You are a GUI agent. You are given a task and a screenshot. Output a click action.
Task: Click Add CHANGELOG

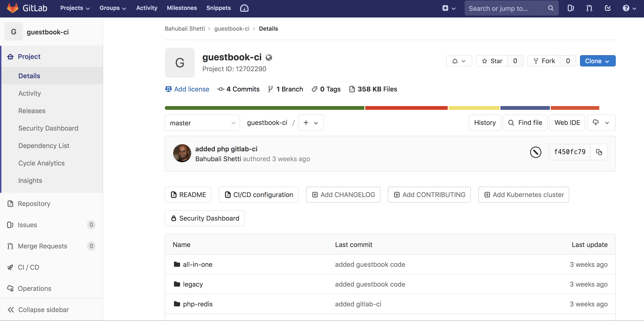[x=343, y=194]
